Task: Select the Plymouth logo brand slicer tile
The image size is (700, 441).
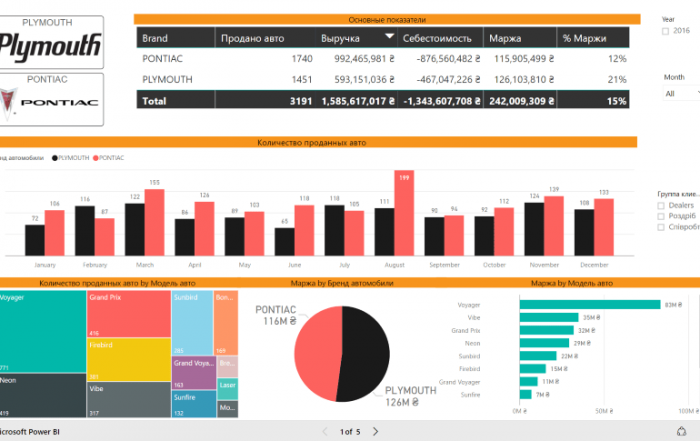Action: pyautogui.click(x=51, y=42)
